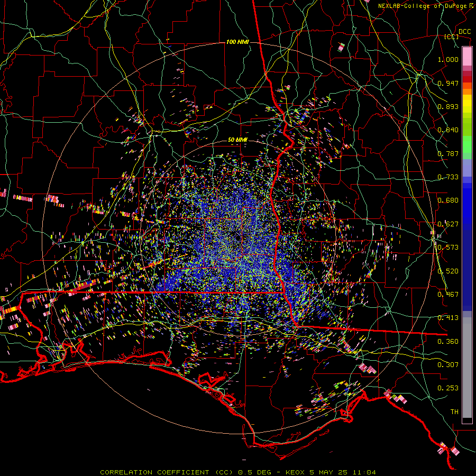Click the Correlation Coefficient KEOX caption at bottom
This screenshot has width=476, height=476.
point(237,472)
